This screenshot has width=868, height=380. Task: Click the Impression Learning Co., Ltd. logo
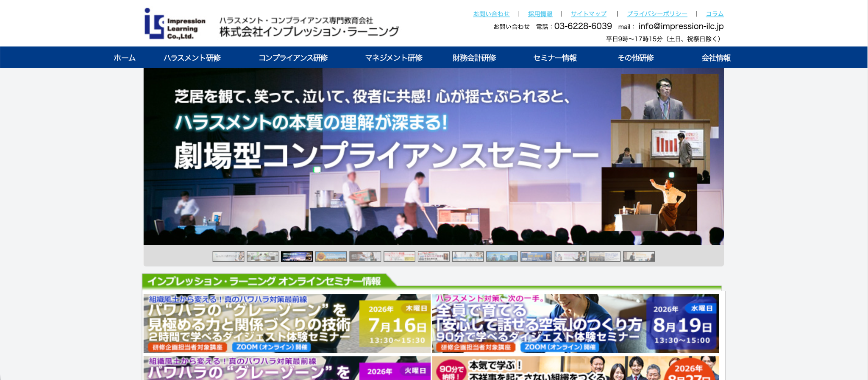coord(175,24)
